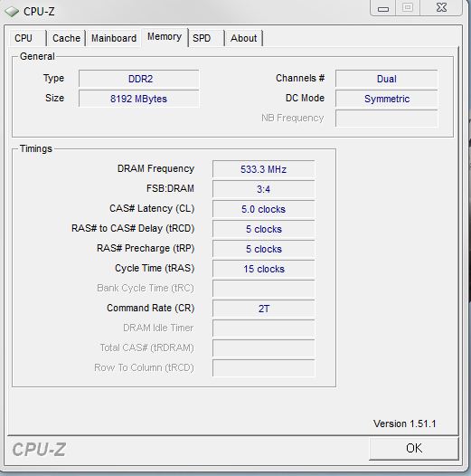
Task: Click the empty Bank Cycle Time field
Action: click(263, 289)
